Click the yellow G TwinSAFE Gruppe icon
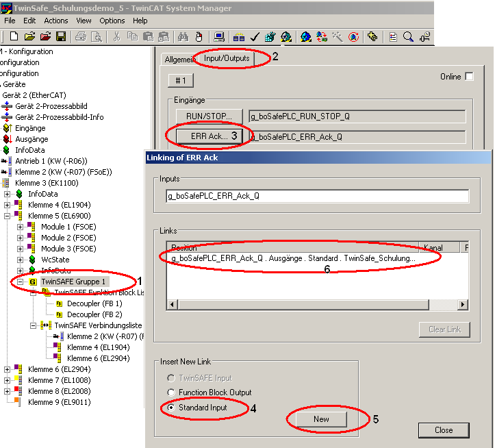The width and height of the screenshot is (495, 448). click(33, 282)
